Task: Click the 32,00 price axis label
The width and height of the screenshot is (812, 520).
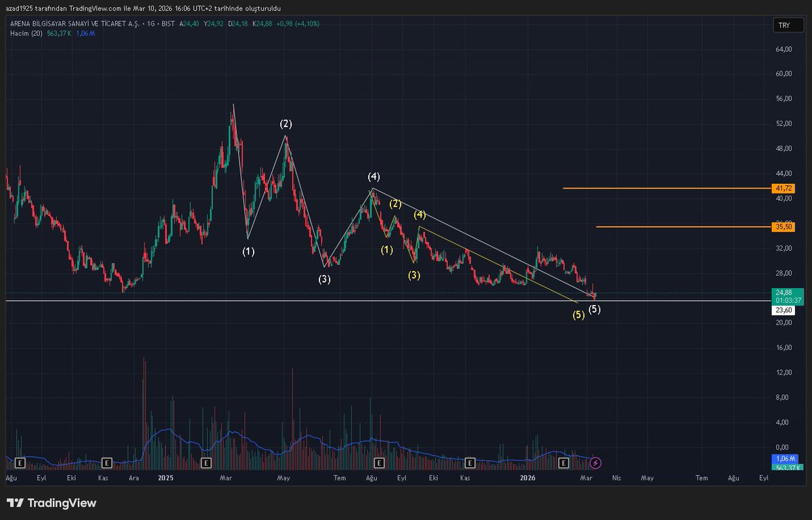Action: (784, 248)
